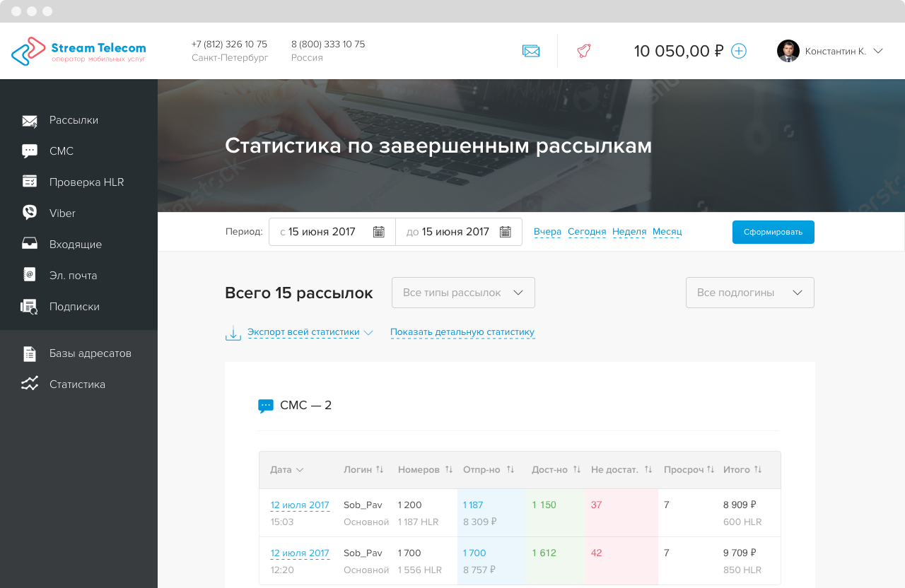Select the Вчера period shortcut
The width and height of the screenshot is (905, 588).
point(547,232)
